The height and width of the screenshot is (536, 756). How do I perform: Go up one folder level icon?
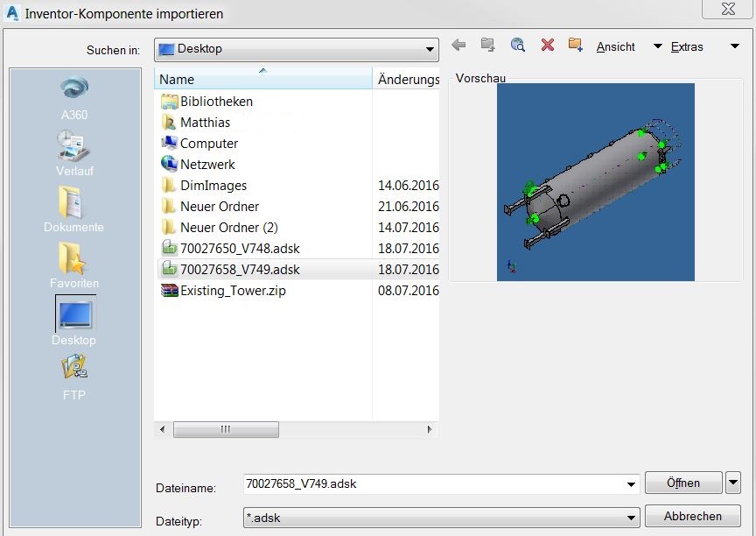[488, 46]
